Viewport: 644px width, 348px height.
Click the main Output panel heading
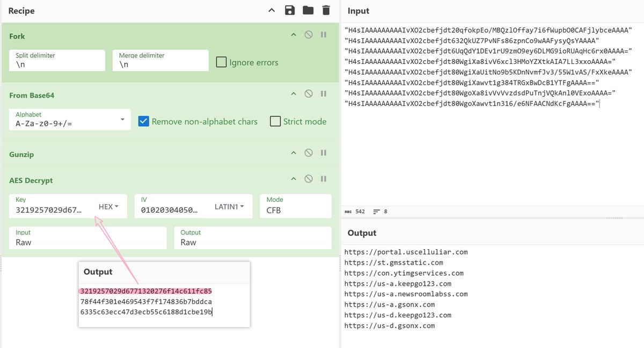tap(362, 233)
